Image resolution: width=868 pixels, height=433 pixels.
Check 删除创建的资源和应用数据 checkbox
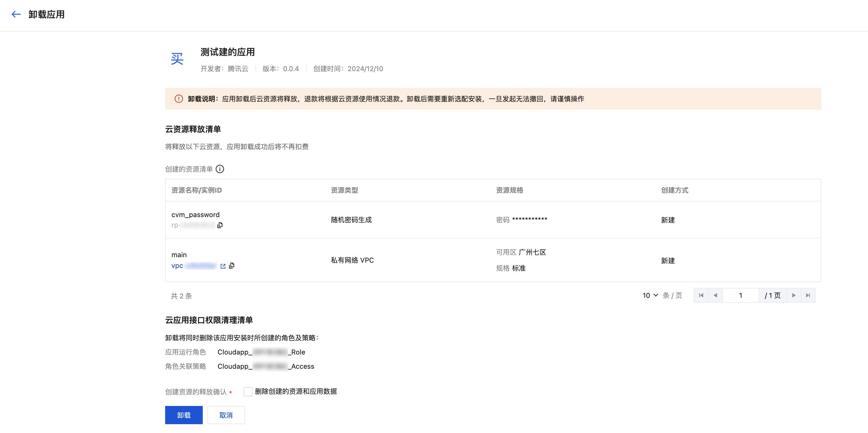coord(248,391)
